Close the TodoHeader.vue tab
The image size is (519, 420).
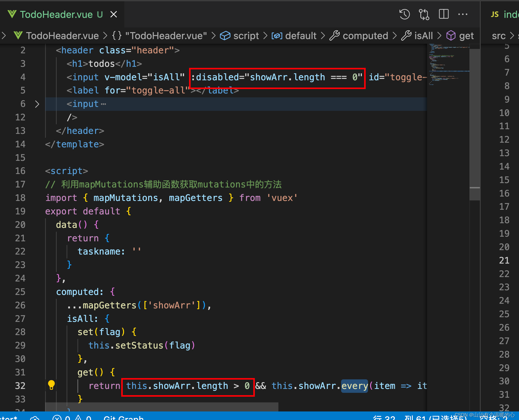tap(114, 14)
